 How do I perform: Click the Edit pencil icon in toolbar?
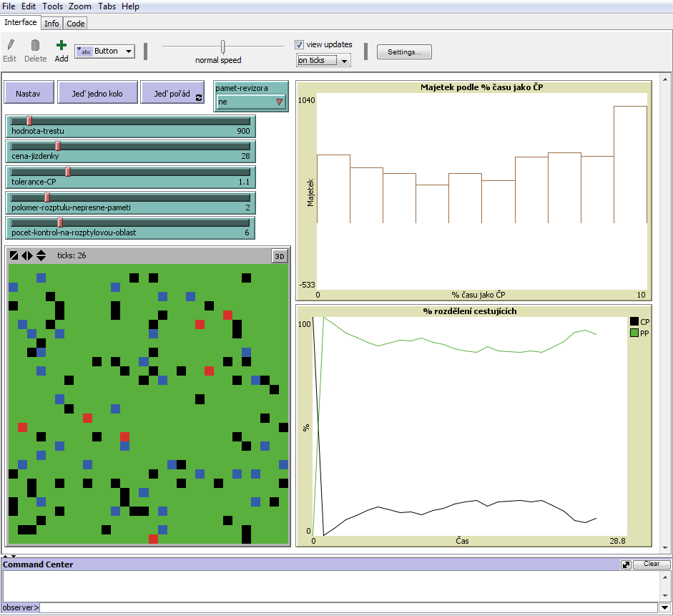coord(10,46)
